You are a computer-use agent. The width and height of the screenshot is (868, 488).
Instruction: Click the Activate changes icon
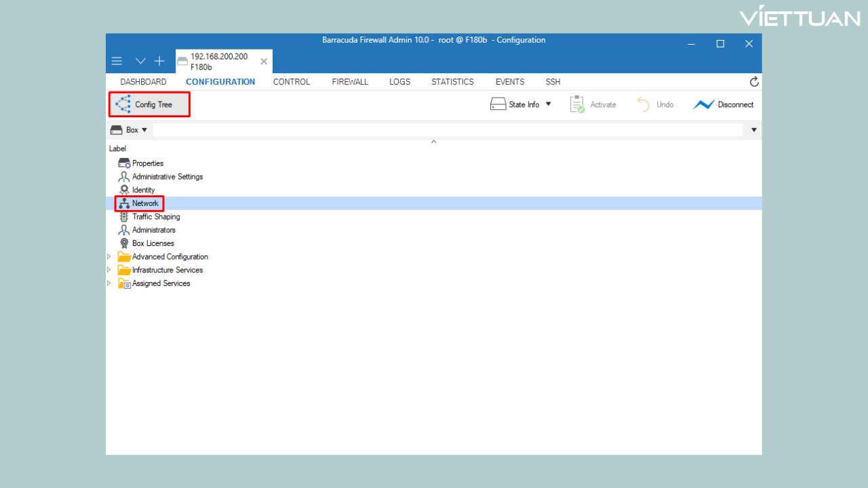577,104
